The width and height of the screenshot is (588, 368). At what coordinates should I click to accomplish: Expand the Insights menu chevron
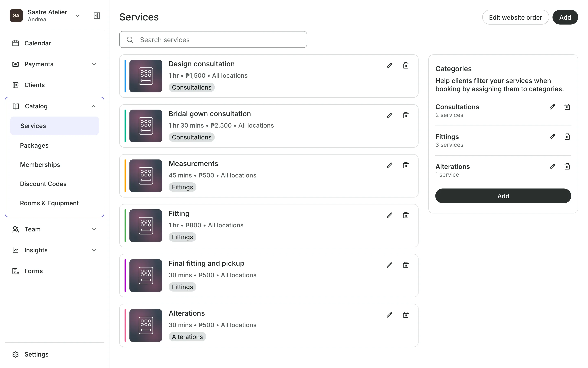tap(94, 250)
